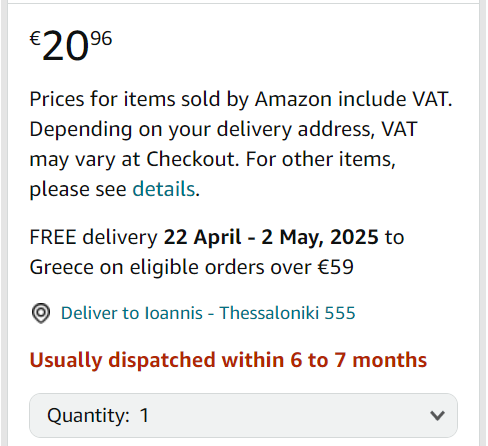Click the euro currency symbol
Viewport: 488px width, 446px height.
point(35,38)
